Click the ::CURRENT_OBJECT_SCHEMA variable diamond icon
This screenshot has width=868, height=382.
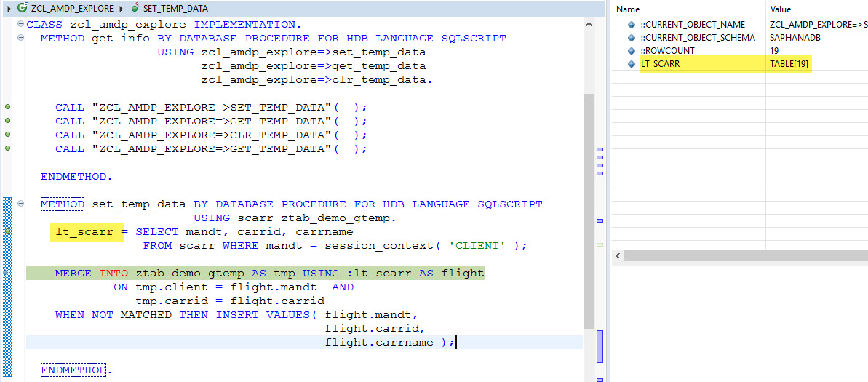click(632, 38)
